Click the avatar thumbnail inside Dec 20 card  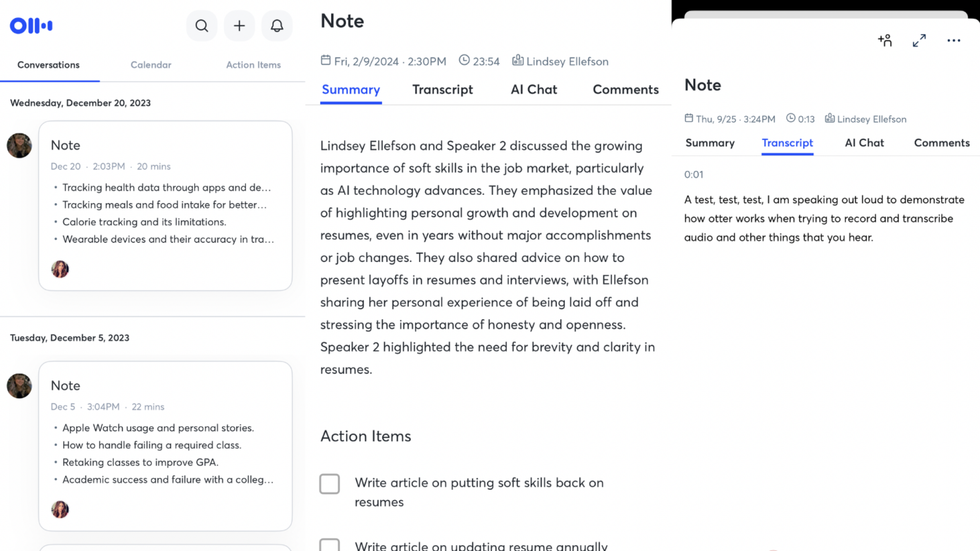tap(60, 269)
